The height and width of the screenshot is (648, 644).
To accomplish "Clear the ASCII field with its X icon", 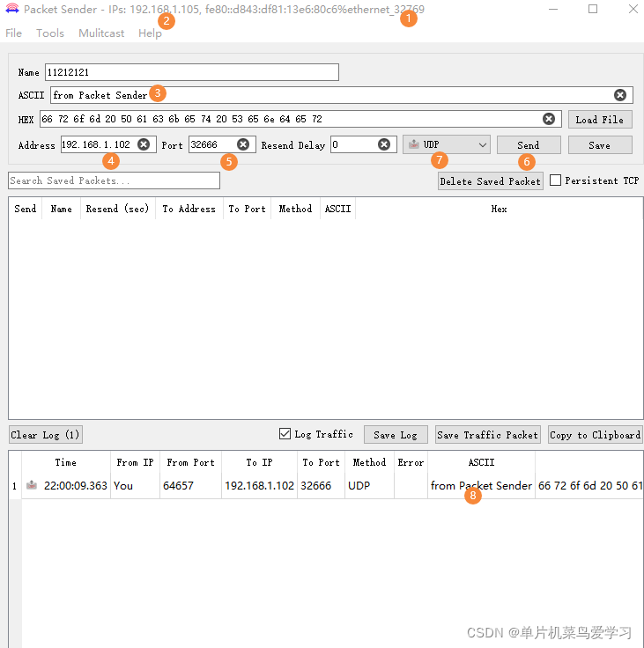I will point(619,95).
